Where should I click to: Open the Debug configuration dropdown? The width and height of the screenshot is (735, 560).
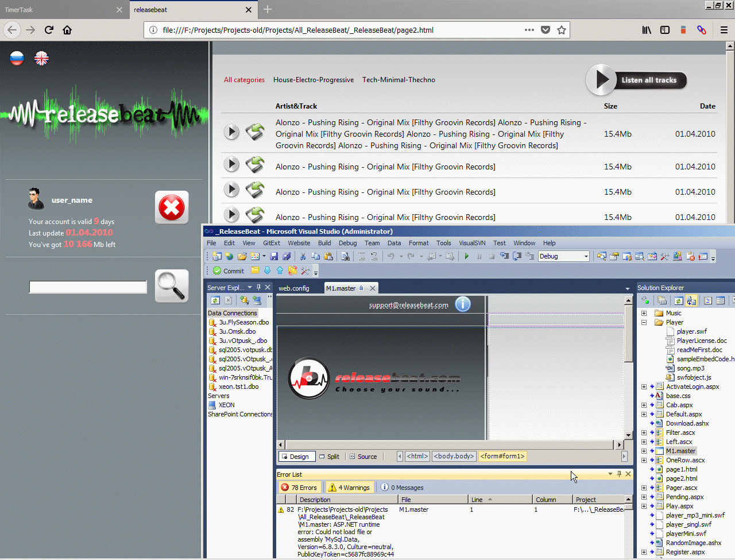586,256
